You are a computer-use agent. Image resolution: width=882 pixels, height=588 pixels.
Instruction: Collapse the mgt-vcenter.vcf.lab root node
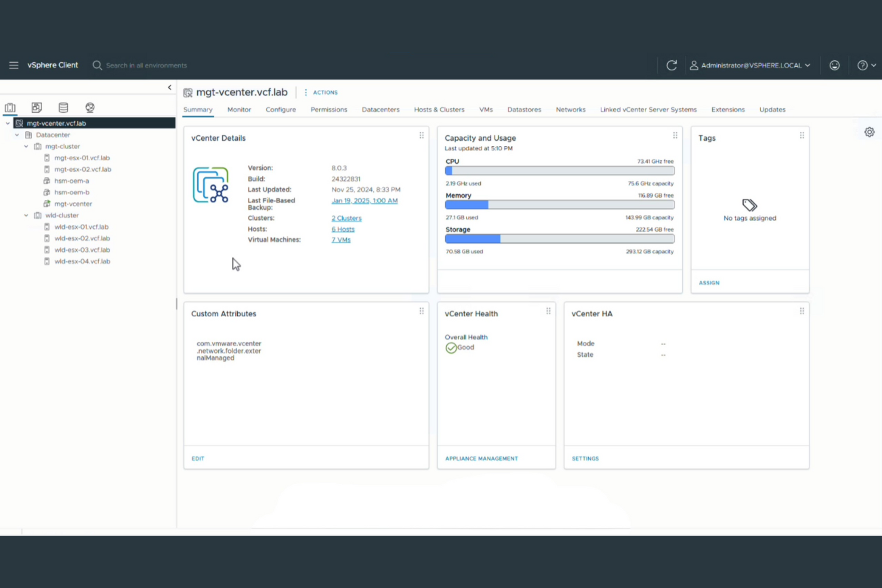coord(7,123)
